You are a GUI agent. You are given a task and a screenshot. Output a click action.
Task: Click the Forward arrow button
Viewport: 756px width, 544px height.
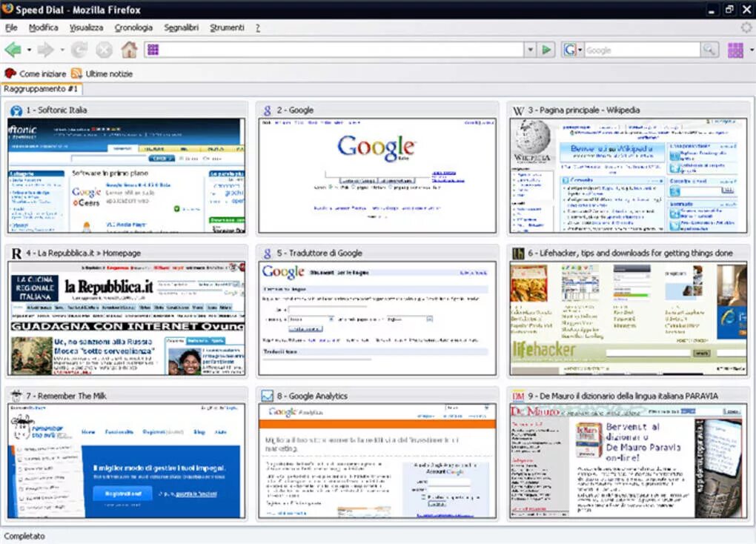[46, 49]
